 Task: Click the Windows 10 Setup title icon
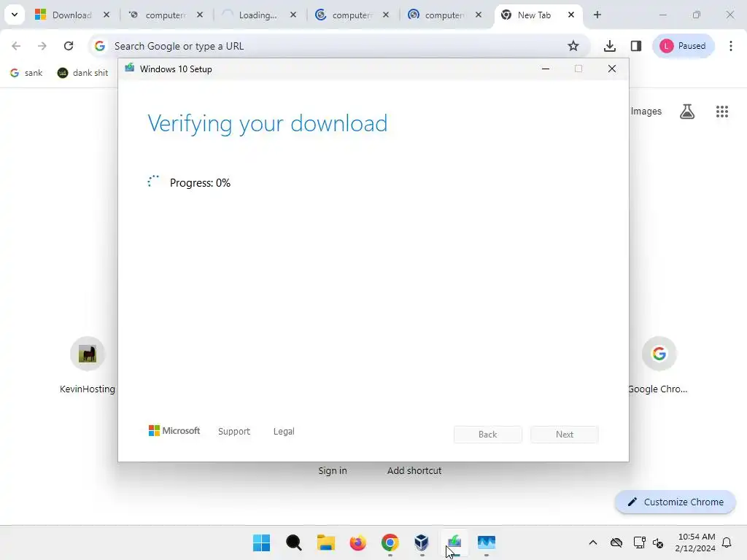[130, 69]
